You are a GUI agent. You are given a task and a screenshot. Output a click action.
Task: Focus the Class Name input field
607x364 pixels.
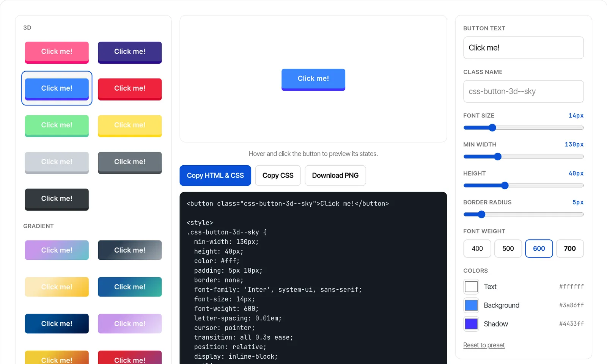pos(524,91)
